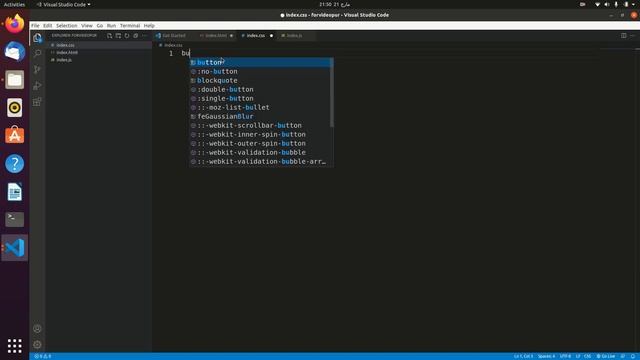Image resolution: width=640 pixels, height=360 pixels.
Task: Choose 'blockquote' suggestion
Action: [x=261, y=80]
